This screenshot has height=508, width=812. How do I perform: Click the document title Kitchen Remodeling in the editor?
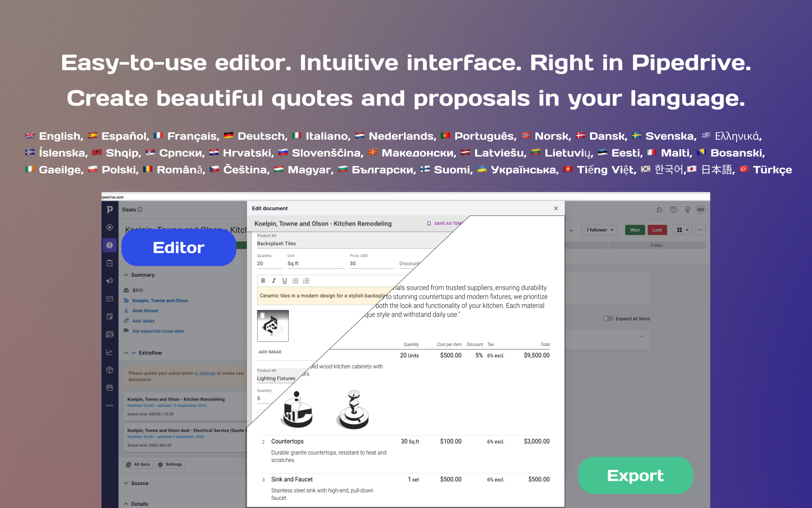click(323, 224)
